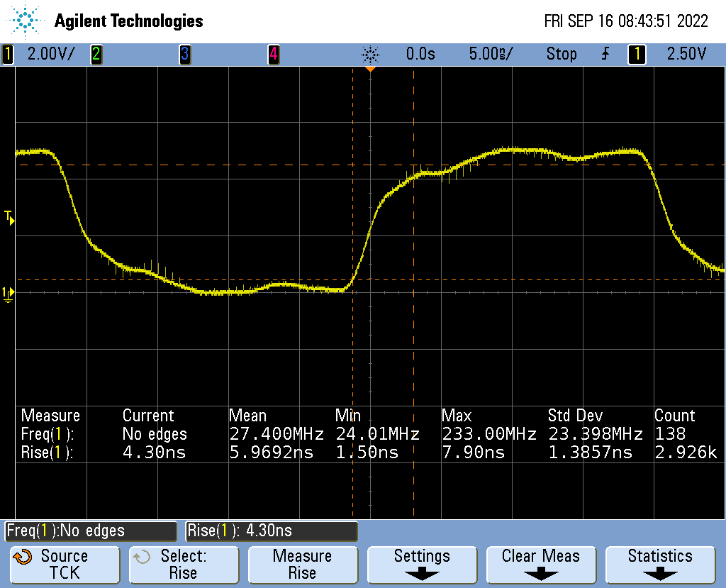Click the knob icon on Select: Rise softkey
Image resolution: width=726 pixels, height=588 pixels.
point(142,557)
